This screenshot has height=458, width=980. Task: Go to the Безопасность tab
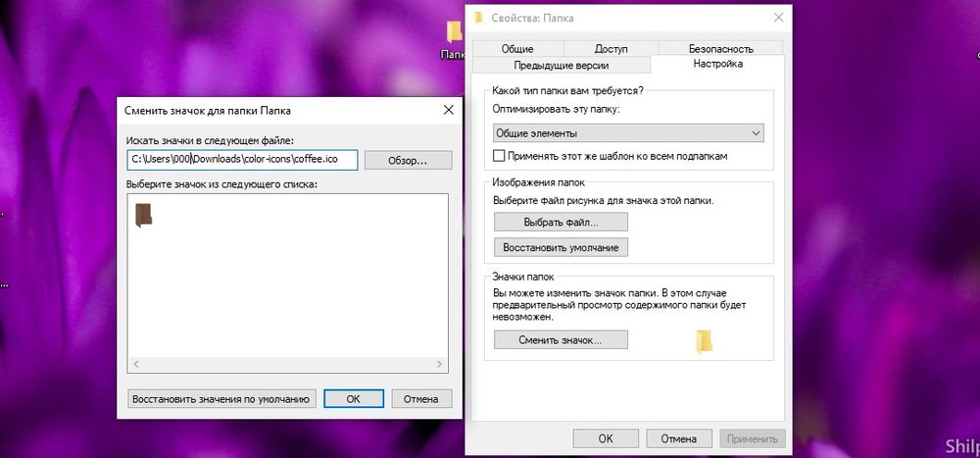(x=720, y=48)
